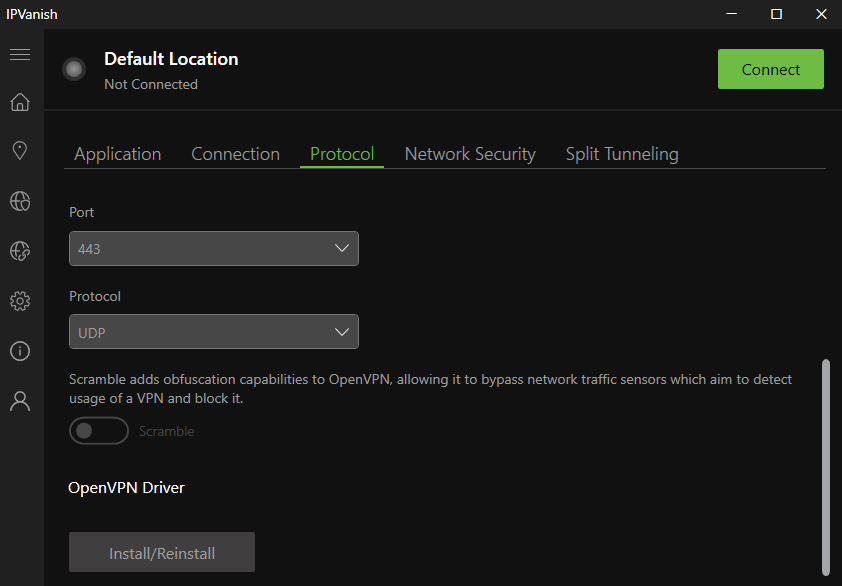
Task: Open settings via gear icon
Action: click(x=20, y=301)
